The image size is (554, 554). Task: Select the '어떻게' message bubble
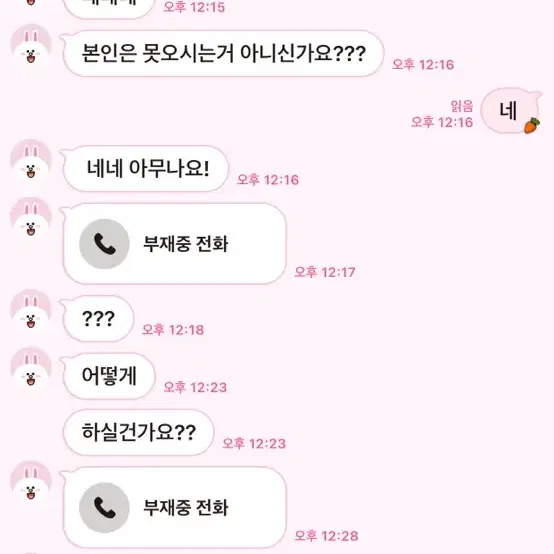[109, 376]
